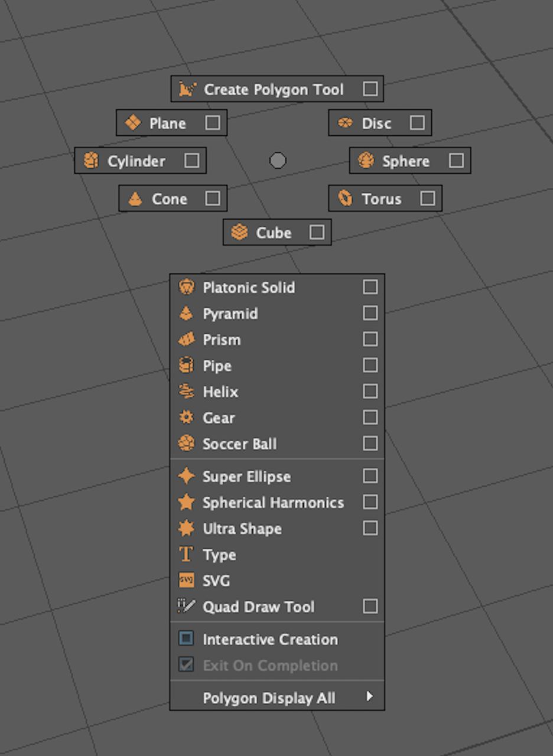Click the Quad Draw Tool icon
This screenshot has width=553, height=756.
[186, 606]
